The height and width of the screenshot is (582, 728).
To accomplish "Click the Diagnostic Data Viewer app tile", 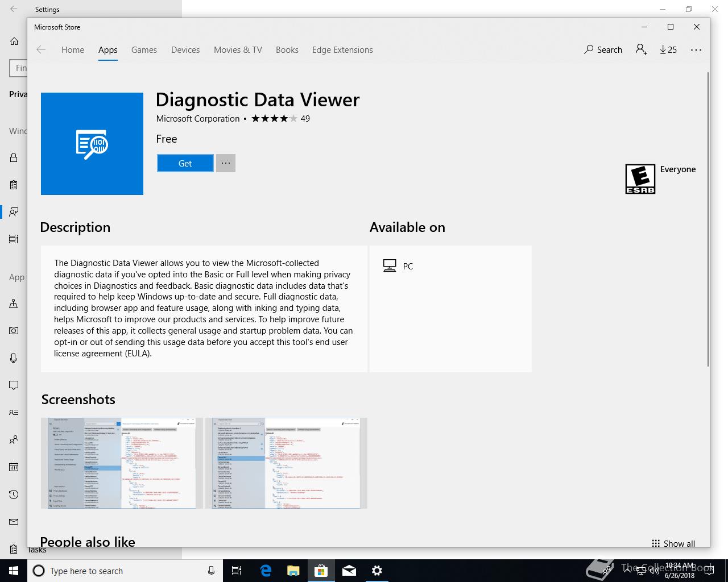I will click(92, 144).
